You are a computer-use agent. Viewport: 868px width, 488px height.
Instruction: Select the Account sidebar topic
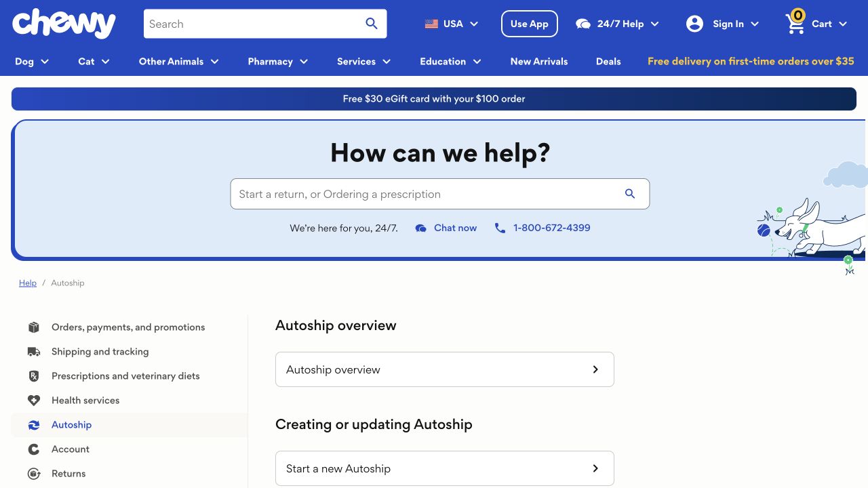coord(71,449)
